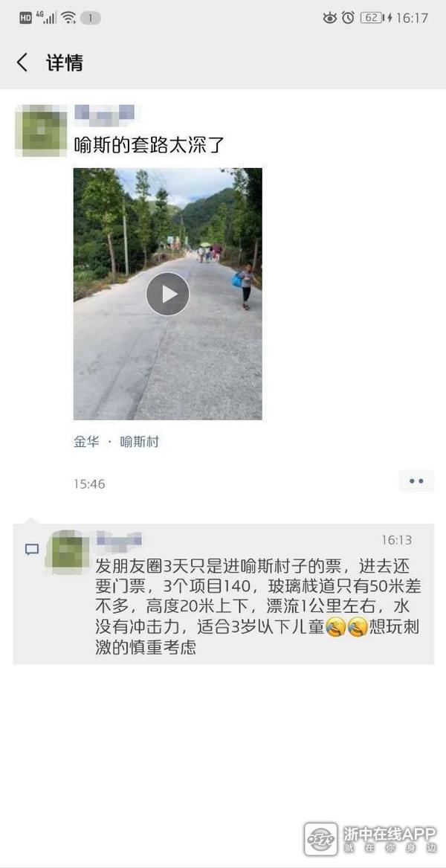Tap the comment bubble icon beside the reply
The width and height of the screenshot is (446, 868).
coord(32,549)
